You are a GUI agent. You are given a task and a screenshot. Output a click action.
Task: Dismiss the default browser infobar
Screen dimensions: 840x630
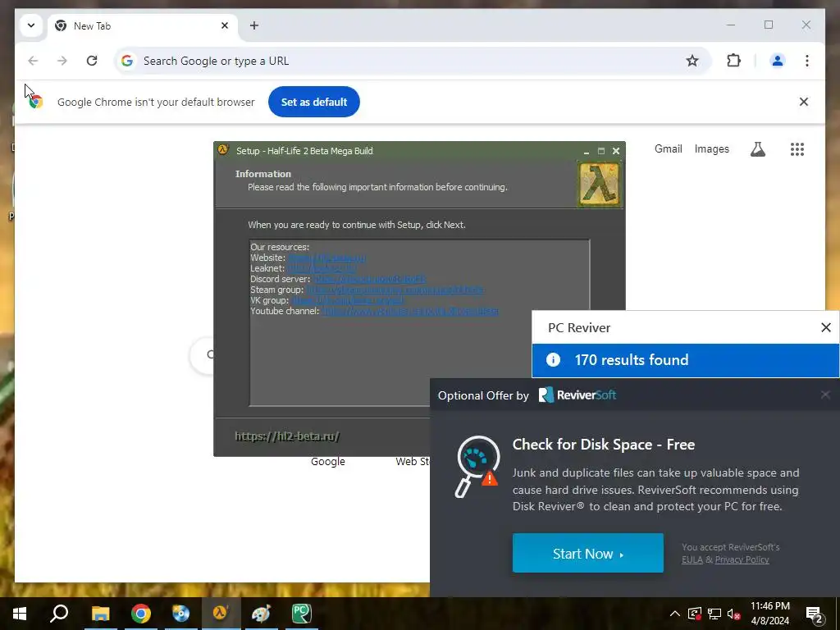tap(804, 102)
